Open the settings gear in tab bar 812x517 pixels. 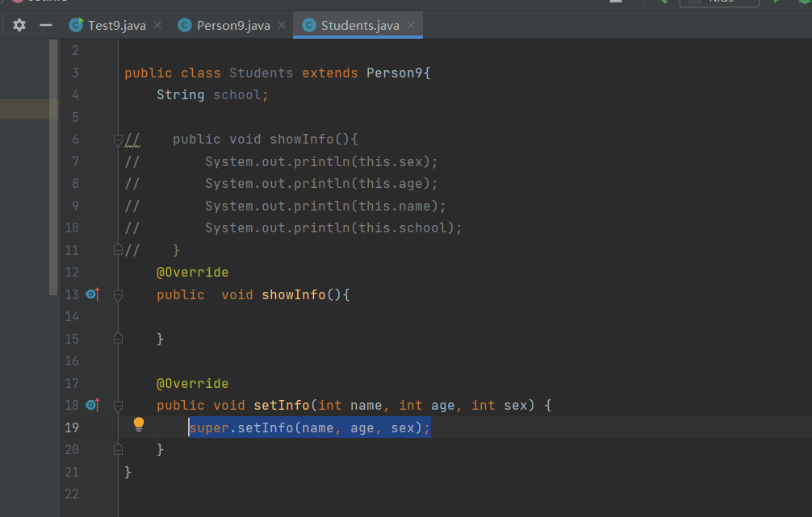click(x=19, y=25)
